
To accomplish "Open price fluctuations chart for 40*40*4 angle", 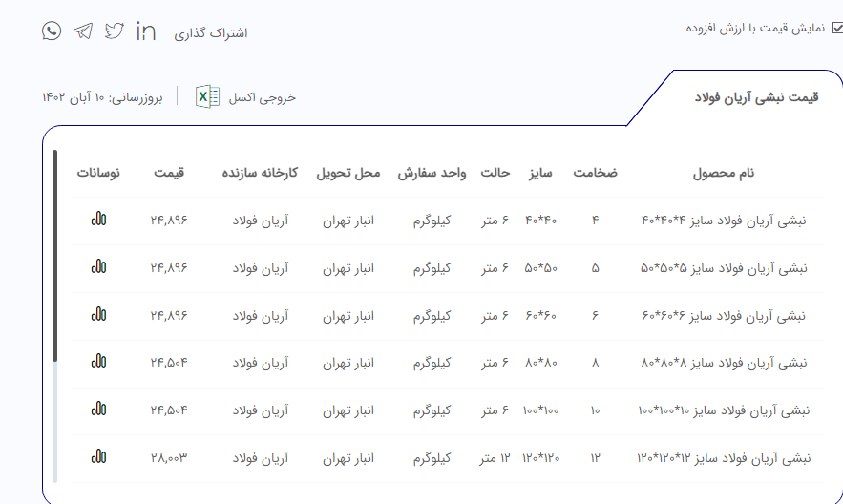I will coord(98,220).
